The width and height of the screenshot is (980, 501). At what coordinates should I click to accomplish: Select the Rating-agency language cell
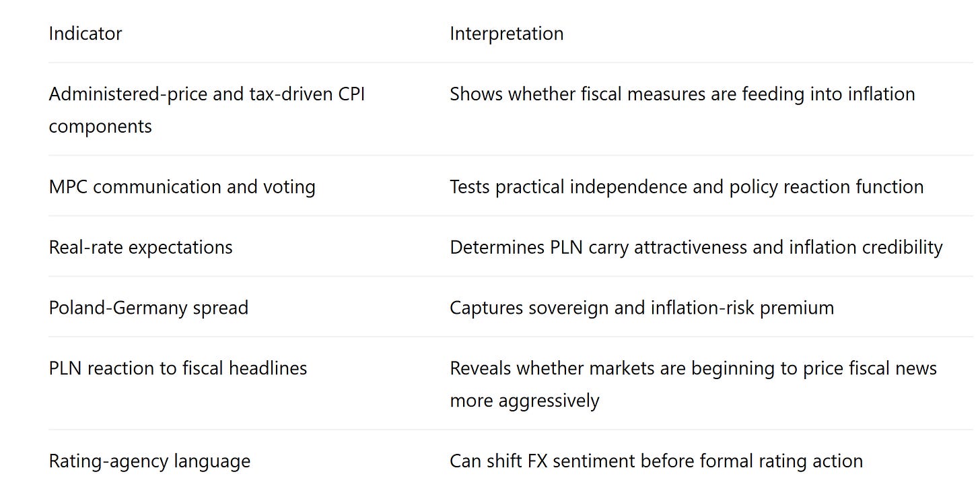click(150, 461)
